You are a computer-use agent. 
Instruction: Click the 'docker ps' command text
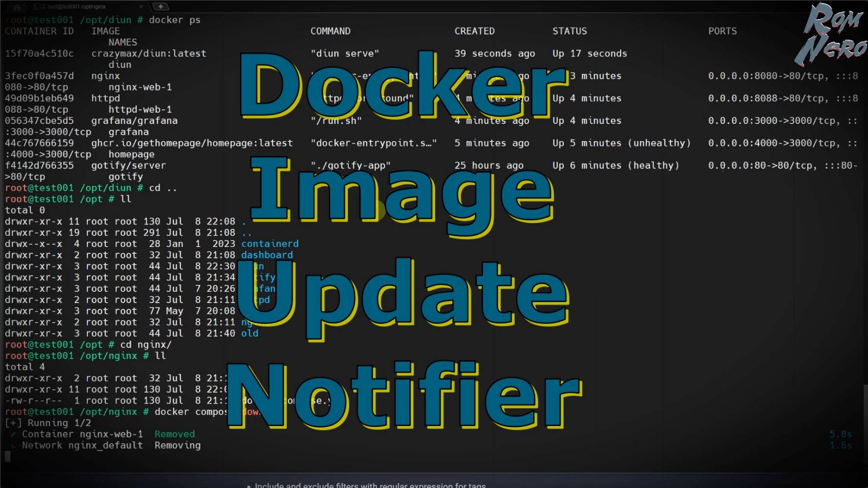(175, 20)
